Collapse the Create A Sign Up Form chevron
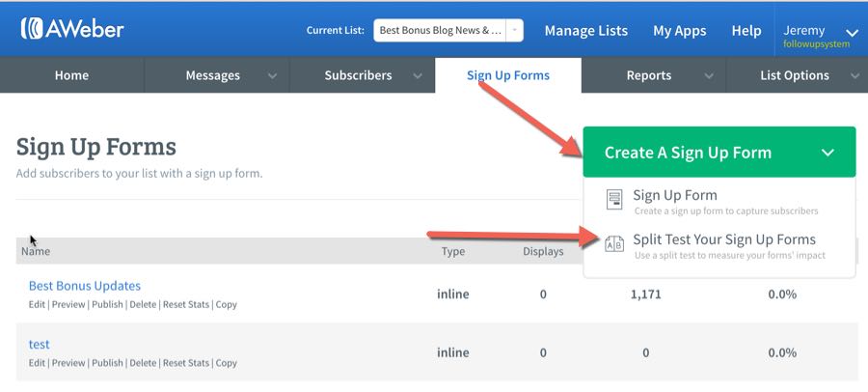Image resolution: width=868 pixels, height=392 pixels. click(x=827, y=153)
